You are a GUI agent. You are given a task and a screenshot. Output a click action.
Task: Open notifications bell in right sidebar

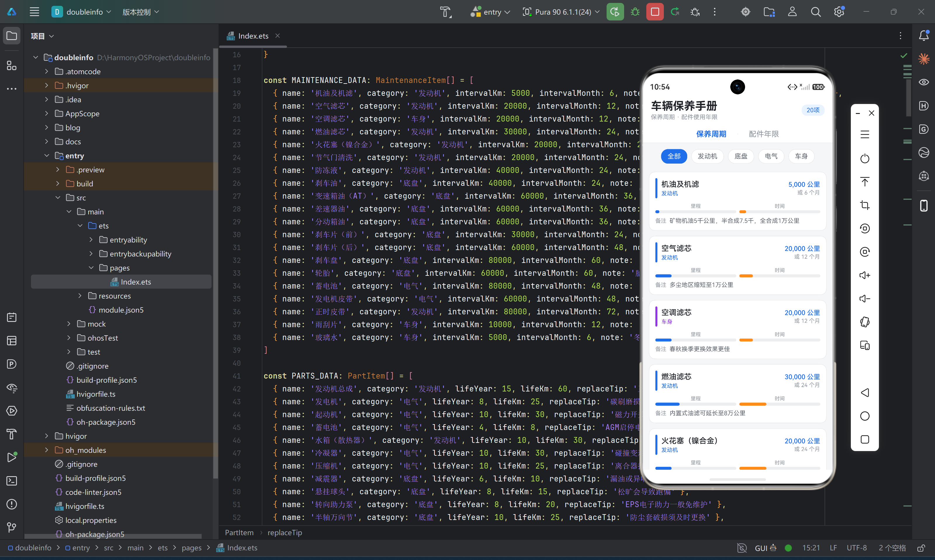click(923, 35)
